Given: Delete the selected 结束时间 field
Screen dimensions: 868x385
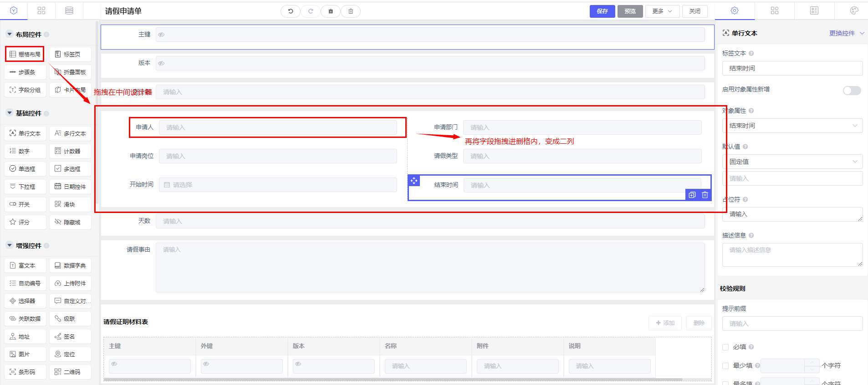Looking at the screenshot, I should click(x=705, y=195).
